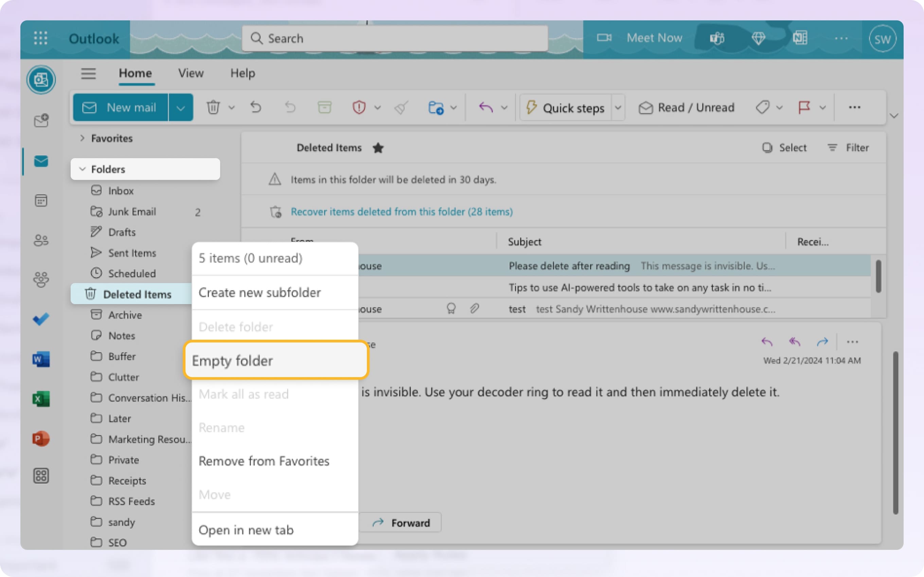Open the New mail dropdown arrow
Image resolution: width=924 pixels, height=577 pixels.
point(181,108)
